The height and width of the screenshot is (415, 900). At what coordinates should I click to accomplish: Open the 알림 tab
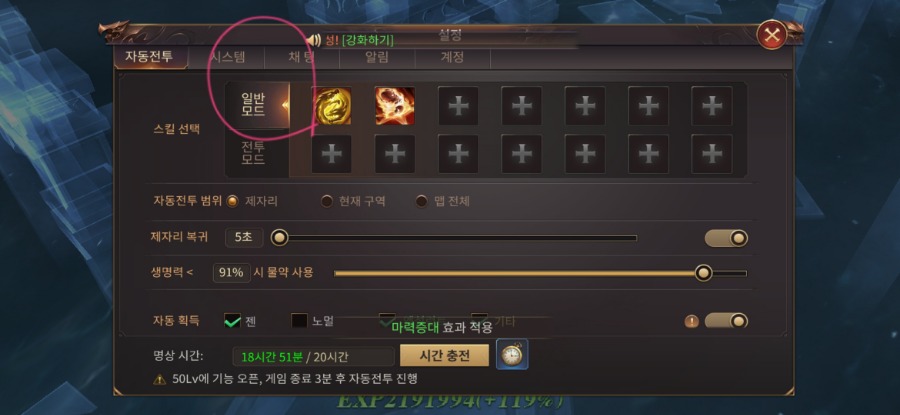pos(377,57)
